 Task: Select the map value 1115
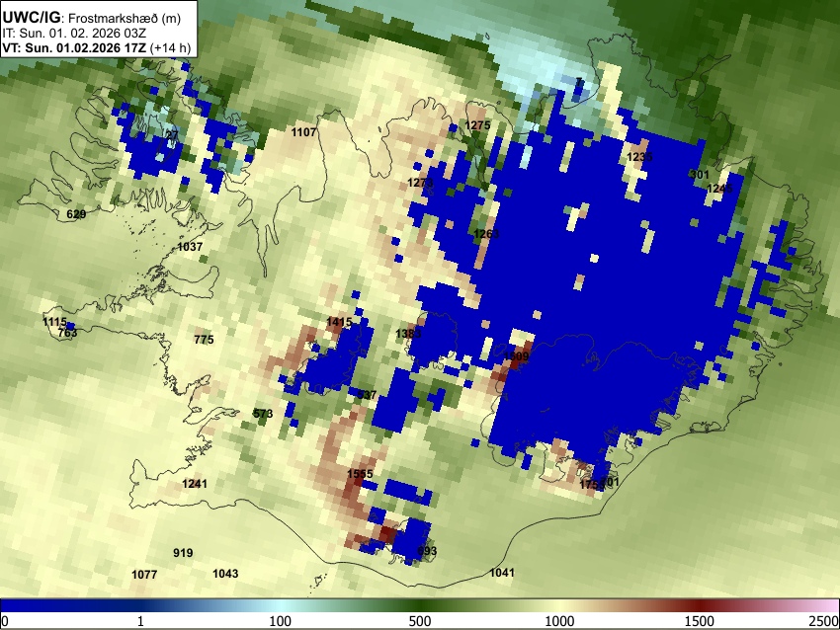[x=54, y=322]
